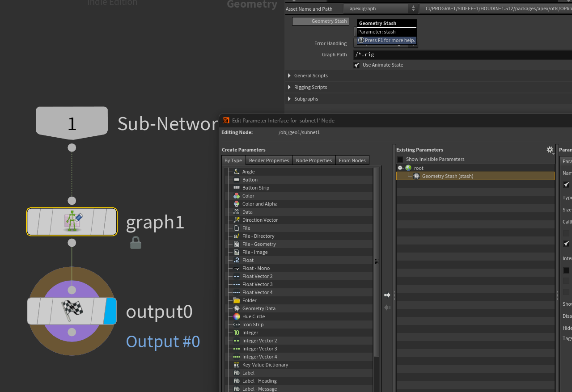This screenshot has width=572, height=392.
Task: Switch to the From Nodes tab
Action: click(352, 160)
